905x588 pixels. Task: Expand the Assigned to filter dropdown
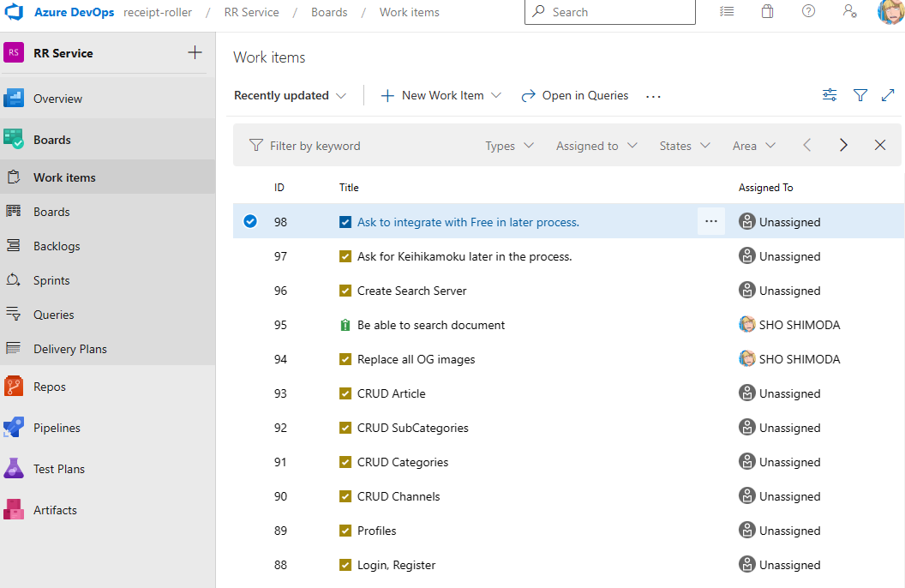click(x=596, y=145)
